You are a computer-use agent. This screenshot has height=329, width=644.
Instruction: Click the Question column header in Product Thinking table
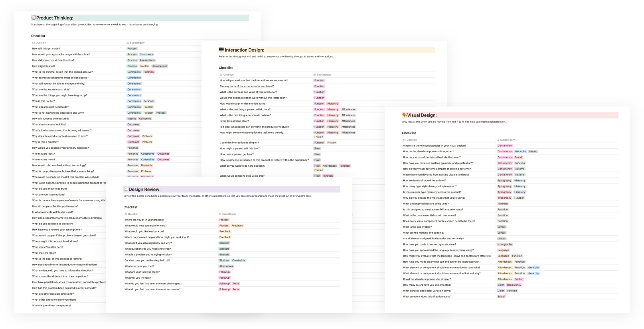coord(39,43)
